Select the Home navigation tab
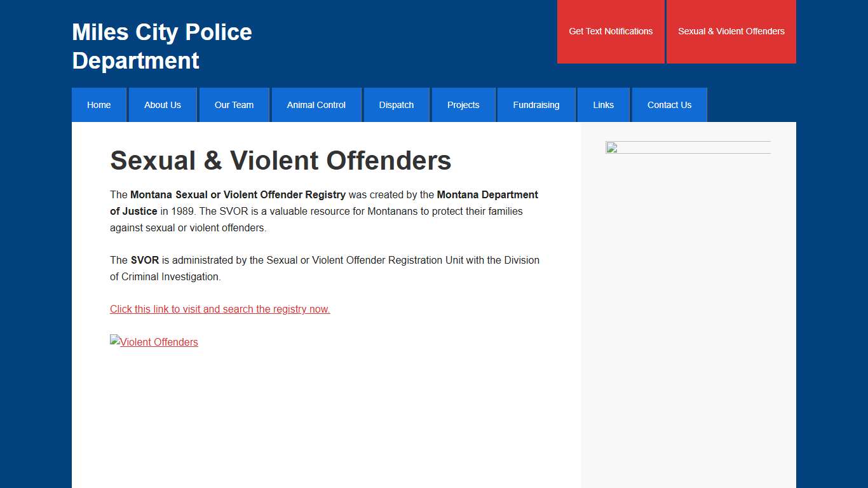This screenshot has height=488, width=868. point(98,105)
